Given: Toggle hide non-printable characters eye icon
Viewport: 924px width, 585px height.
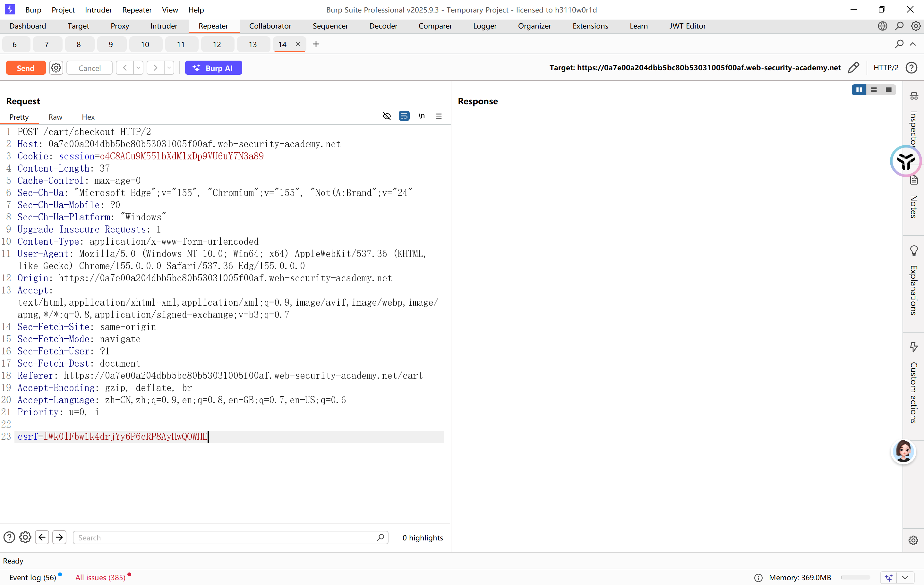Looking at the screenshot, I should click(x=387, y=116).
